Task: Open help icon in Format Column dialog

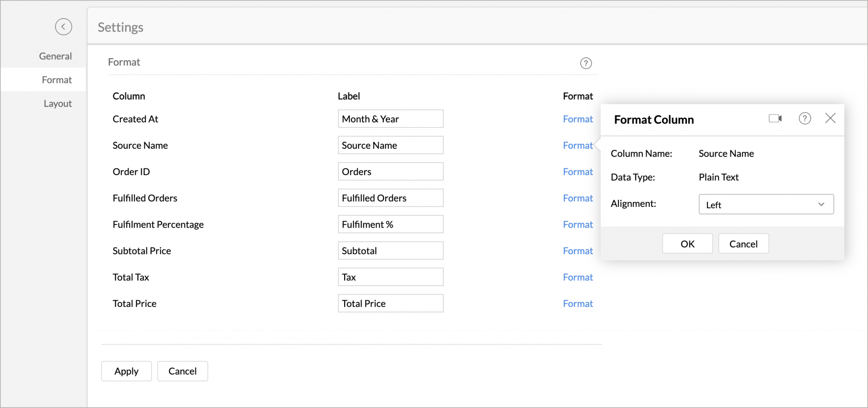Action: click(805, 118)
